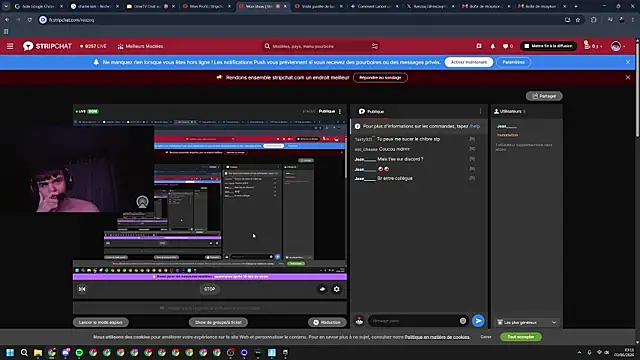
Task: Open 'Politique en matière de cookies' link
Action: point(437,337)
